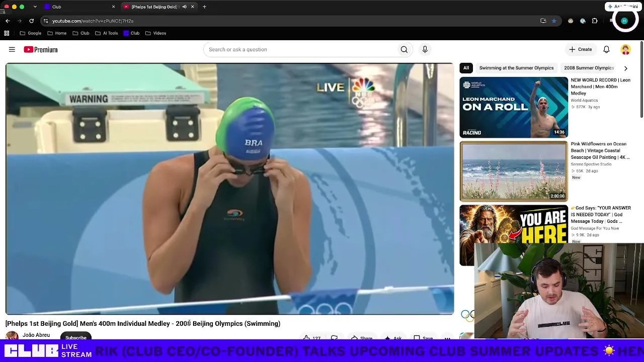
Task: Subscribe to João Abreu channel
Action: [x=76, y=336]
